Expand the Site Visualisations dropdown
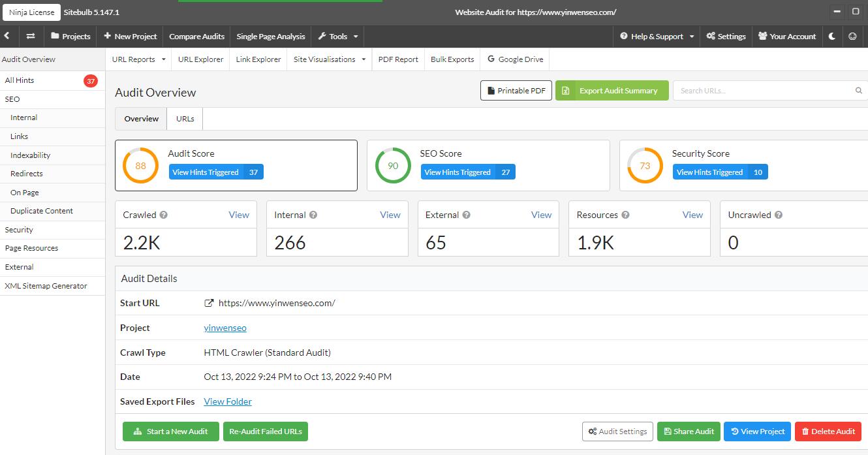Image resolution: width=868 pixels, height=455 pixels. click(x=329, y=59)
